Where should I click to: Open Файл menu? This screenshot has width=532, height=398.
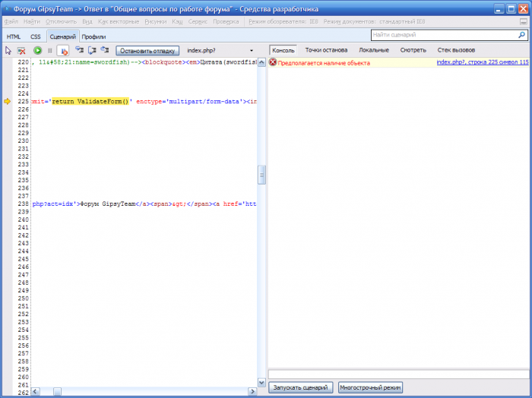(11, 22)
